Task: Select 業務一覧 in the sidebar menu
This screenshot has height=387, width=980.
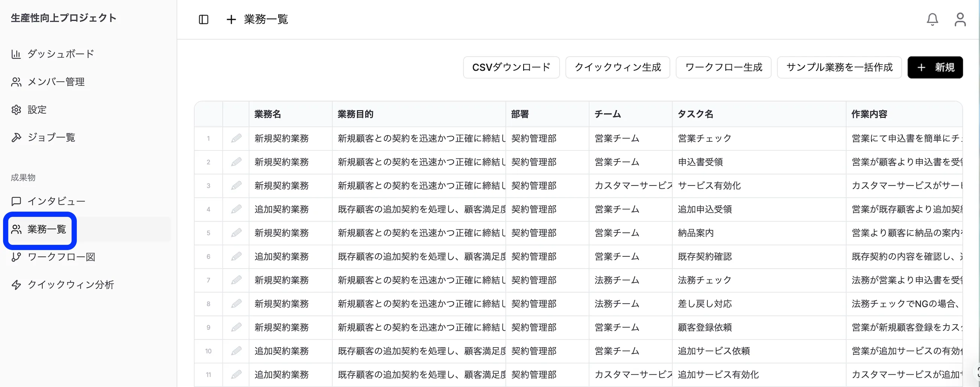Action: point(46,230)
